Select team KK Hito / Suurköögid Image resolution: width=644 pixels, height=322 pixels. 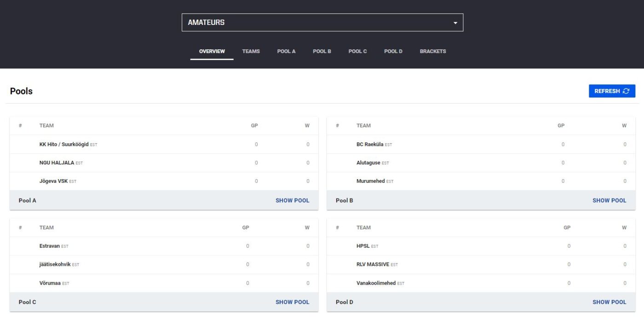point(64,144)
